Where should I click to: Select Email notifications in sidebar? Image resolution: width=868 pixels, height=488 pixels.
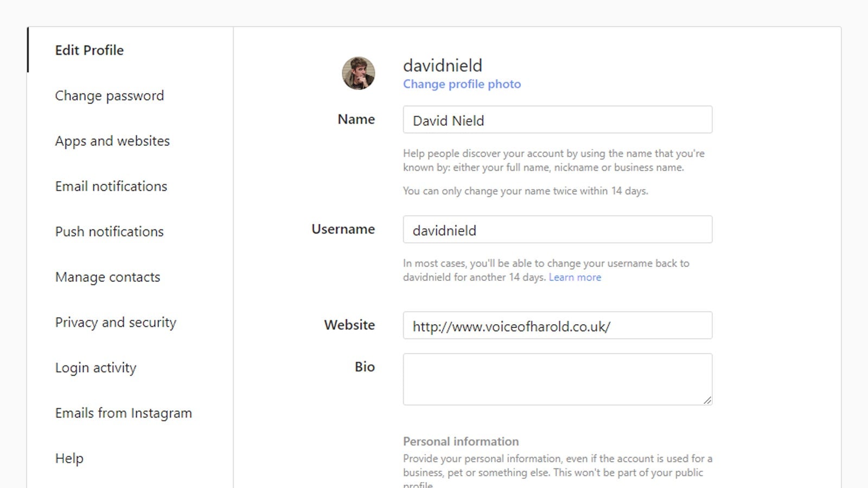(x=111, y=187)
